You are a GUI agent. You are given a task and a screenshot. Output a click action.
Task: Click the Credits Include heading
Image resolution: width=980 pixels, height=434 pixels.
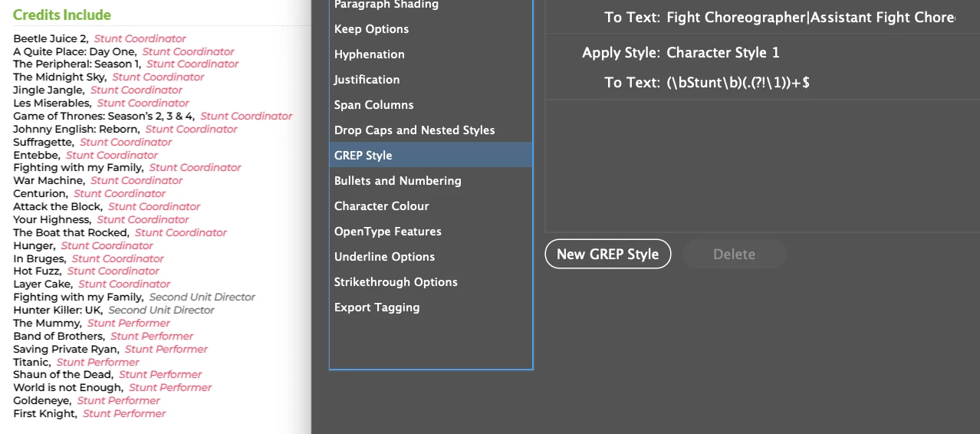pos(61,15)
